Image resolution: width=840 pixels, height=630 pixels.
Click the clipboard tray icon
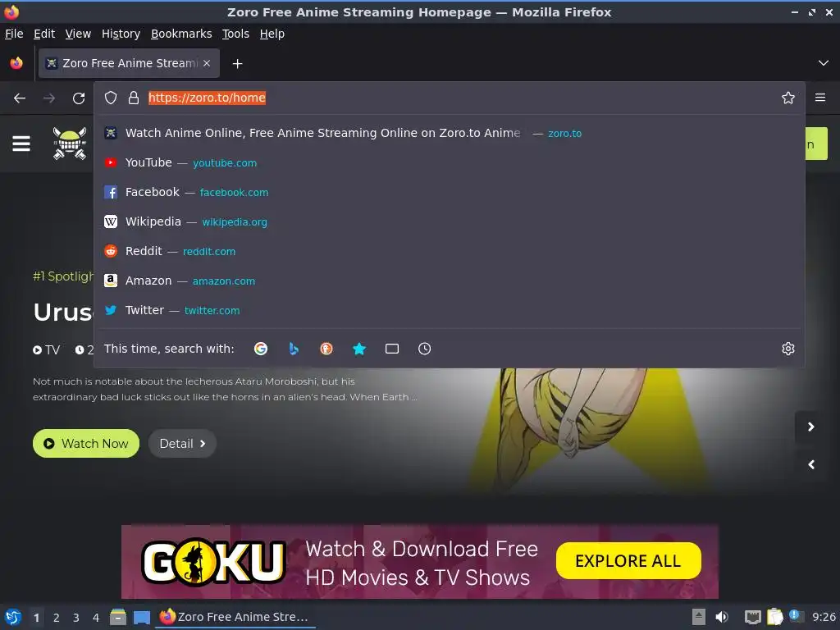[774, 617]
